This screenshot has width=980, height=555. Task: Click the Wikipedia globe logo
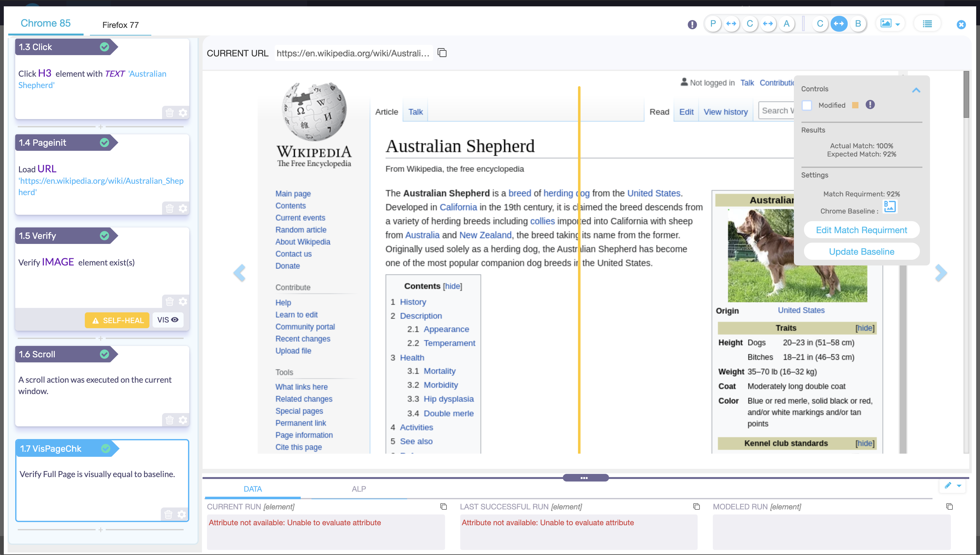314,112
